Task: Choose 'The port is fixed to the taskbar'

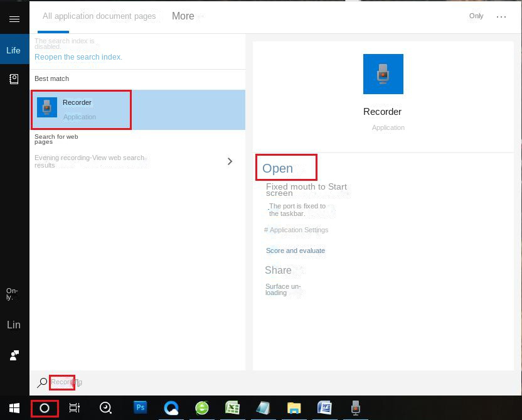Action: click(x=297, y=210)
